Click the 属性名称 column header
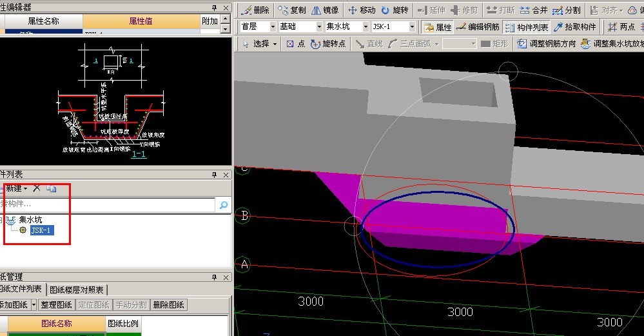 [43, 21]
